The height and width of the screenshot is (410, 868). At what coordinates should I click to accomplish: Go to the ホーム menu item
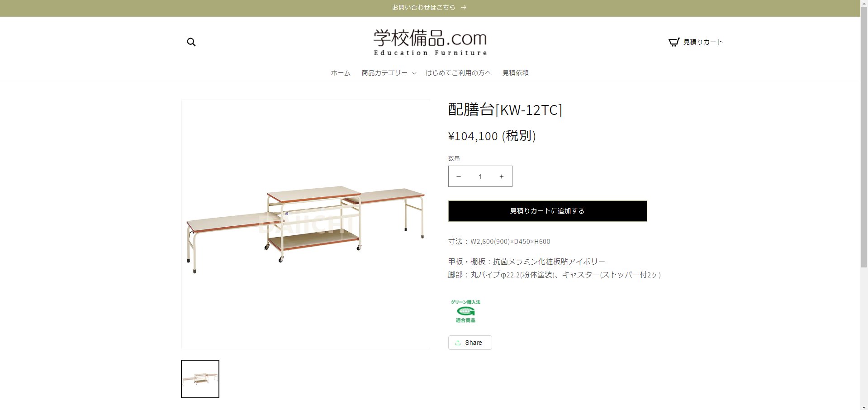341,73
